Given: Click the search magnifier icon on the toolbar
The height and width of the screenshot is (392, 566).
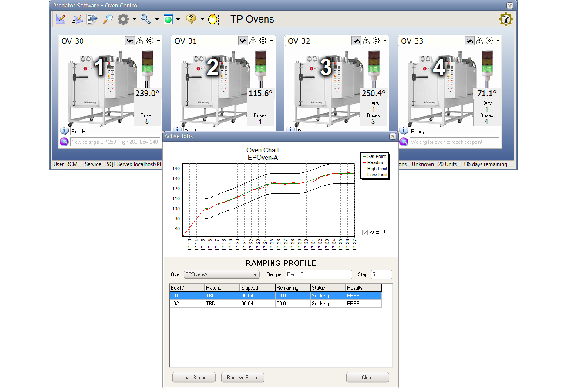Looking at the screenshot, I should [108, 19].
